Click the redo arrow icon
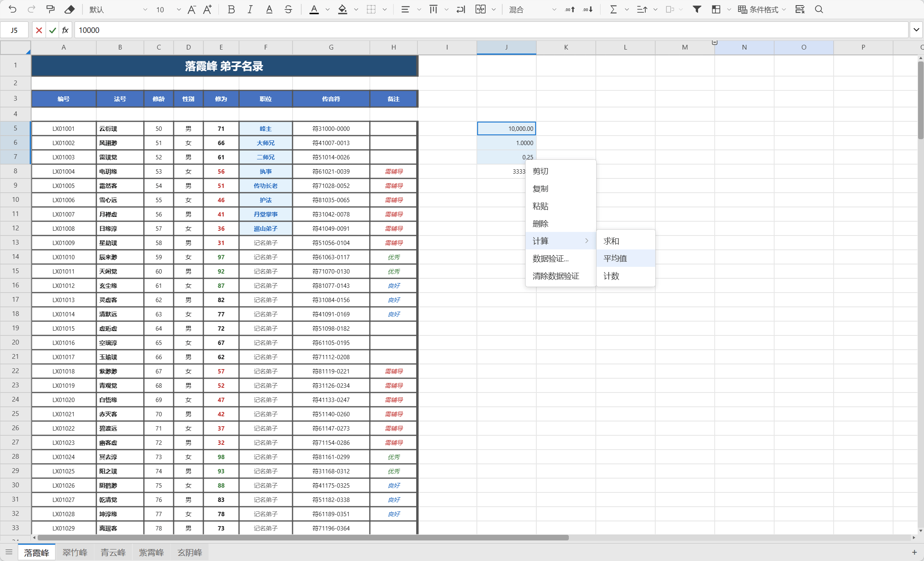Viewport: 924px width, 561px height. point(31,10)
